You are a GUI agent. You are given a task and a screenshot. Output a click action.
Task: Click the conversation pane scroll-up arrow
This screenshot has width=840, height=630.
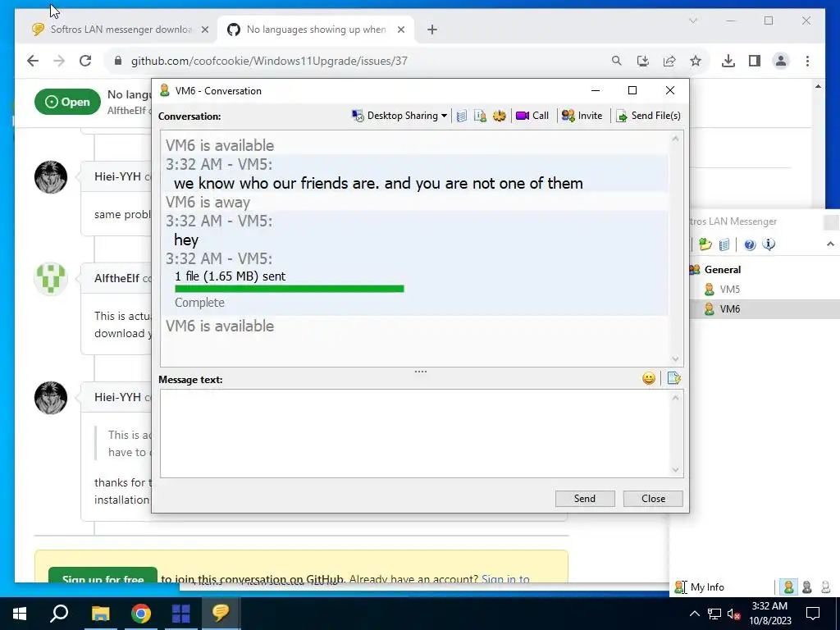pos(676,139)
